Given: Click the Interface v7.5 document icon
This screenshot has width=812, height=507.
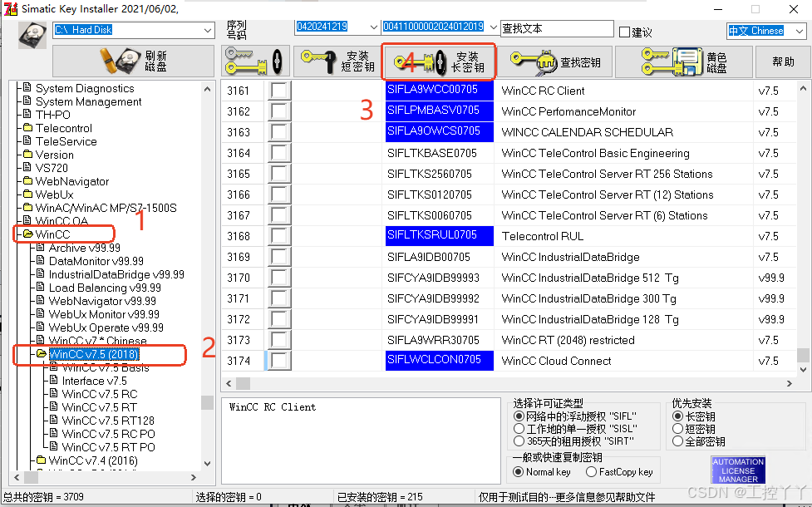Looking at the screenshot, I should pyautogui.click(x=54, y=380).
